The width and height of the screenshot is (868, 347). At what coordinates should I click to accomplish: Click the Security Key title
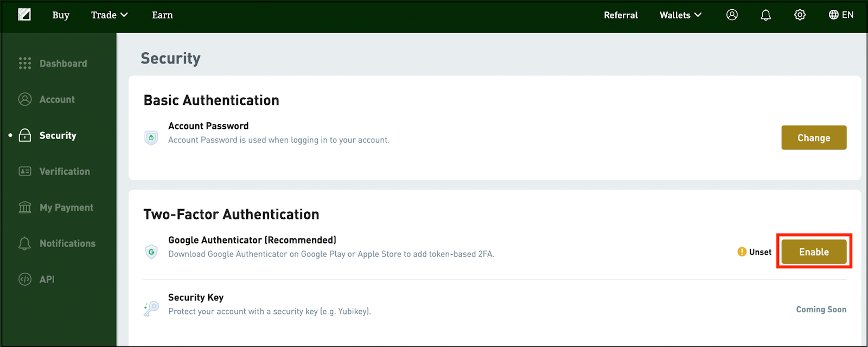[196, 298]
